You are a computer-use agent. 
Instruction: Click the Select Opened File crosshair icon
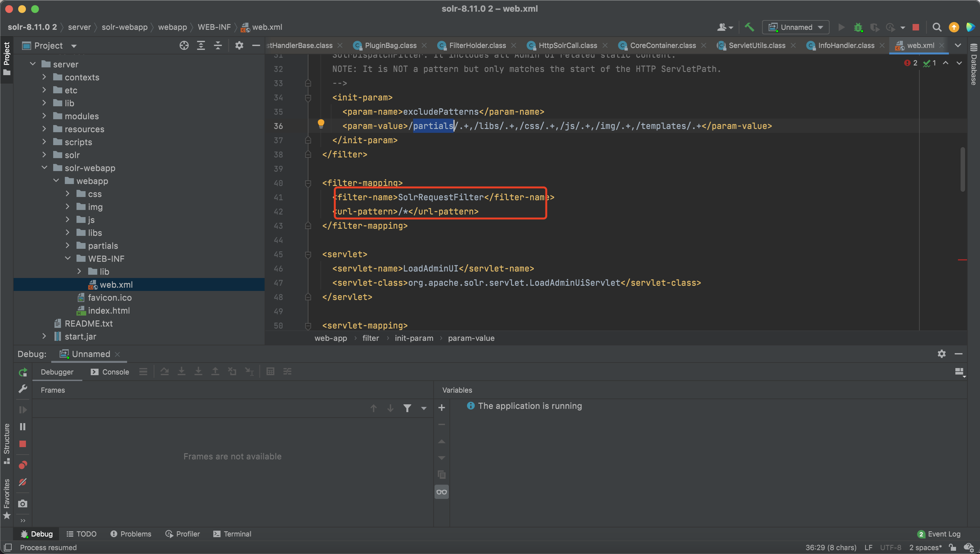[x=184, y=46]
